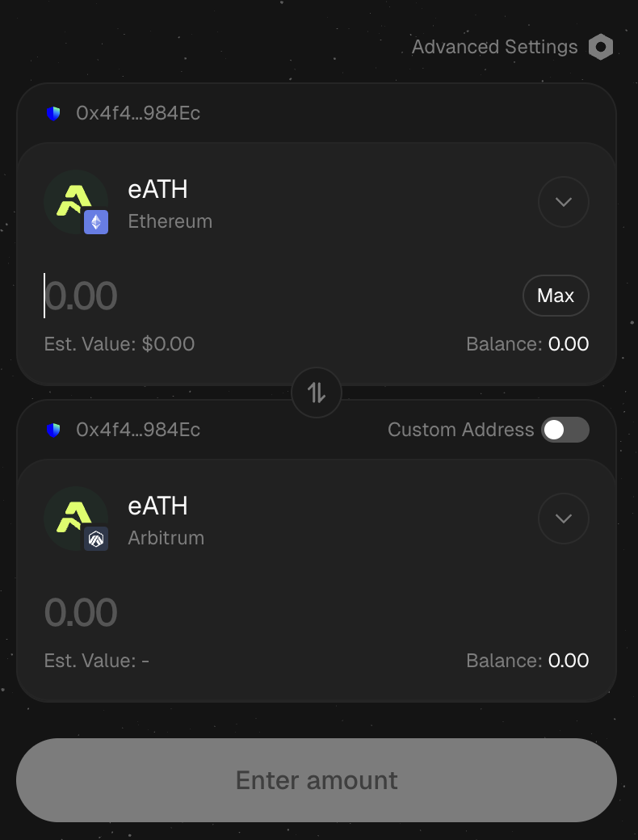The width and height of the screenshot is (638, 840).
Task: Swap source and destination chains
Action: [317, 393]
